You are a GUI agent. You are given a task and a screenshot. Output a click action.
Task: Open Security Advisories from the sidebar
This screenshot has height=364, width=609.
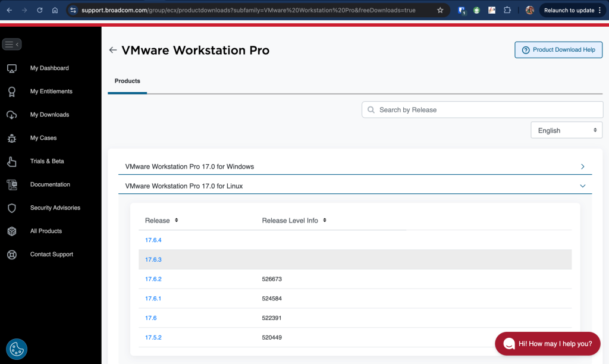click(x=55, y=208)
